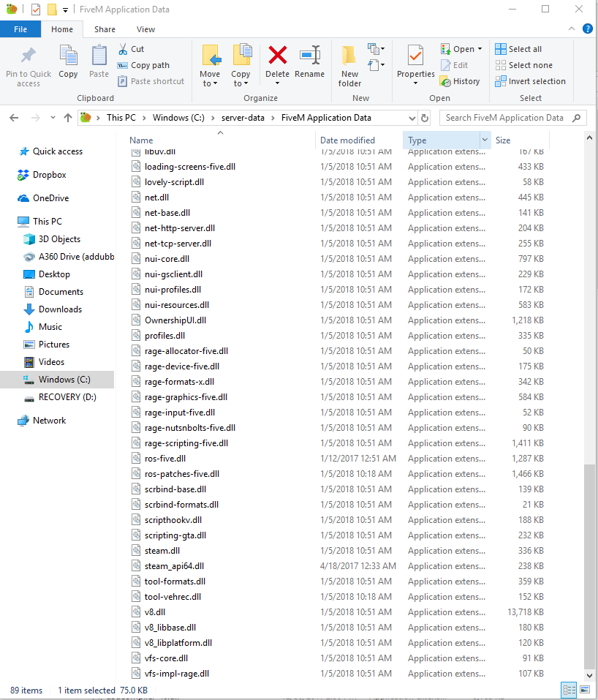Click Windows (C:) breadcrumb in address bar
The width and height of the screenshot is (598, 700).
pos(178,118)
